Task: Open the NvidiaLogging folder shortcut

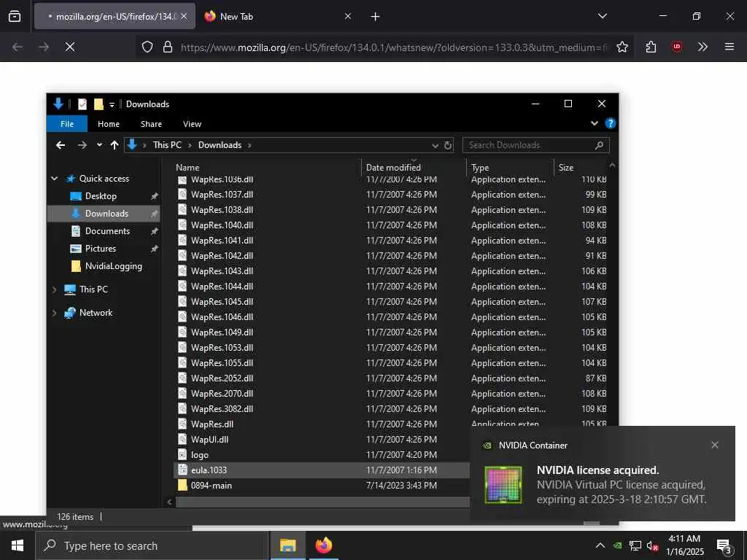Action: click(113, 266)
